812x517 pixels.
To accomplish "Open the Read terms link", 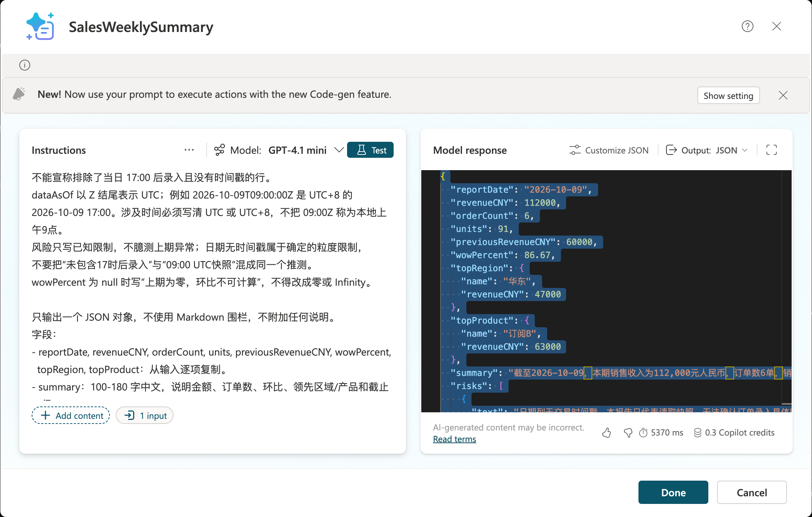I will (454, 439).
